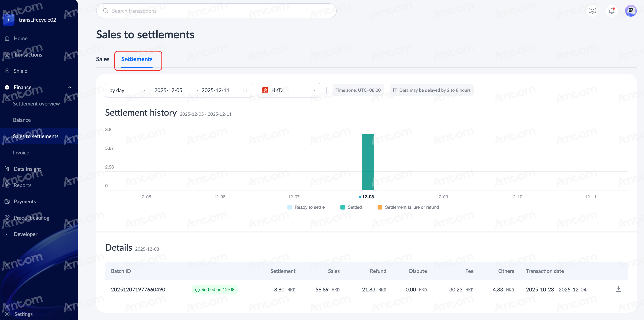Open the Settings page label
The width and height of the screenshot is (644, 320).
(24, 314)
